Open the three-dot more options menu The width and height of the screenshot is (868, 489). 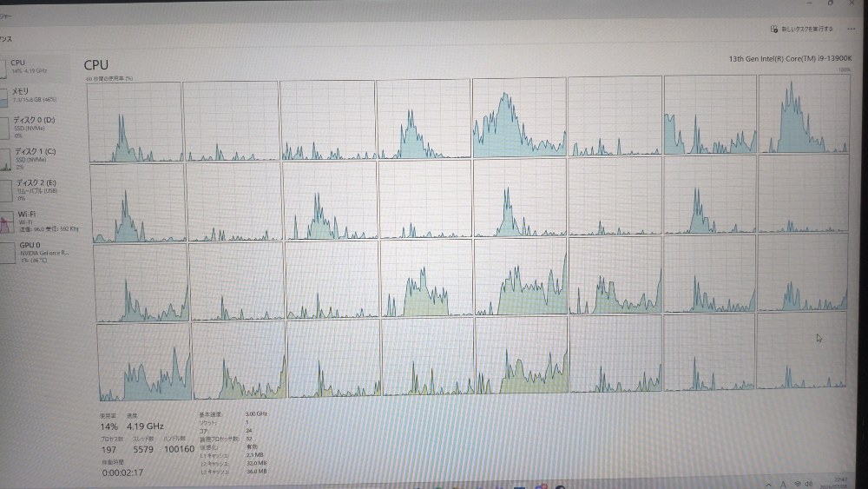[851, 29]
